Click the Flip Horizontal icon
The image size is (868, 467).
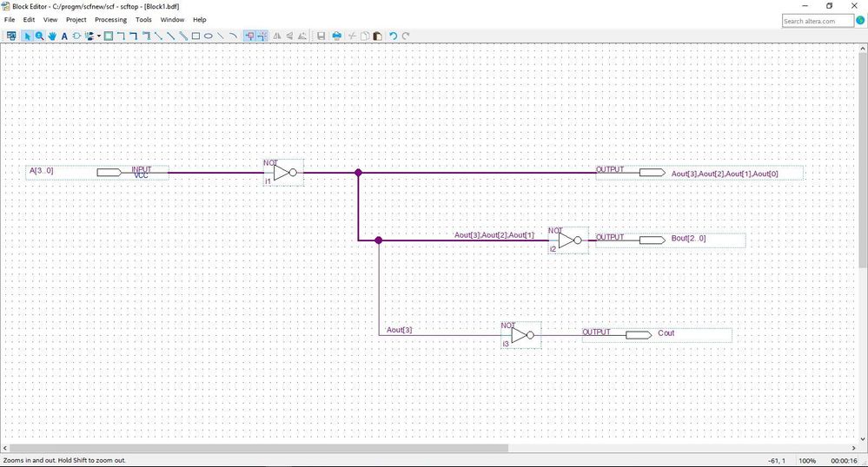(x=277, y=36)
